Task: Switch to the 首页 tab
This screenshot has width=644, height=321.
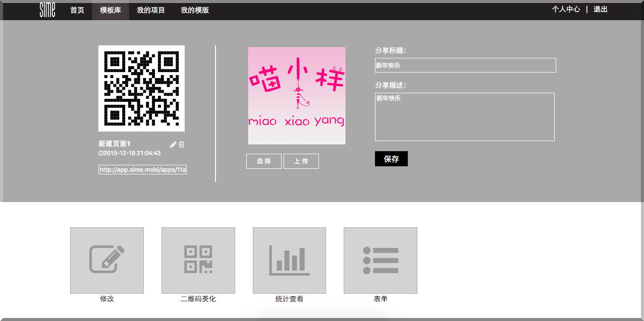Action: tap(77, 10)
